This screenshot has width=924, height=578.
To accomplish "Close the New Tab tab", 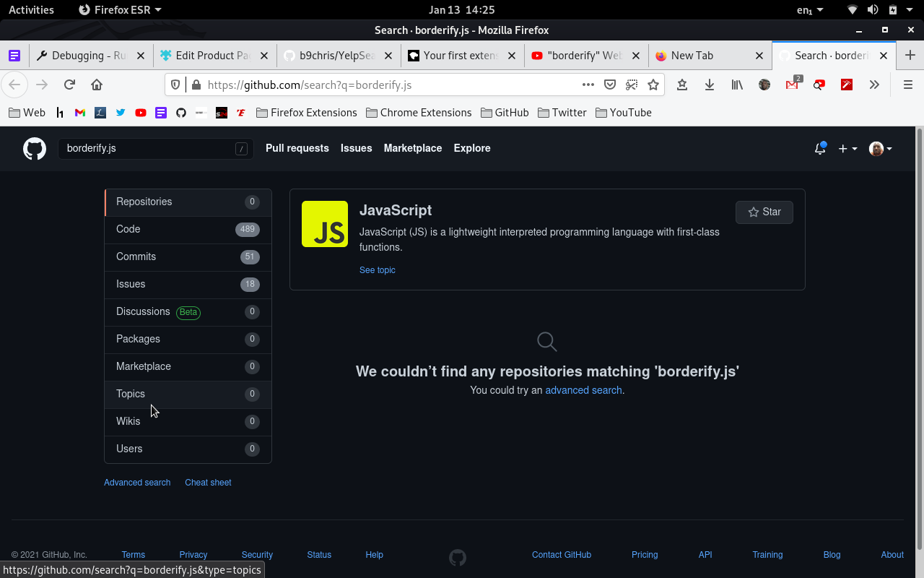I will coord(759,56).
